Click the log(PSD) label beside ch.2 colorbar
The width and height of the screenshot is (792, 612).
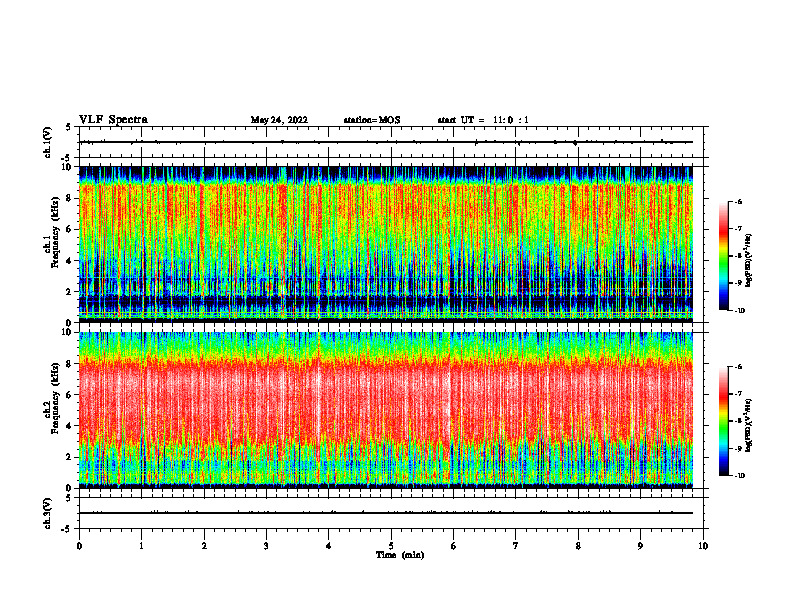[x=748, y=425]
